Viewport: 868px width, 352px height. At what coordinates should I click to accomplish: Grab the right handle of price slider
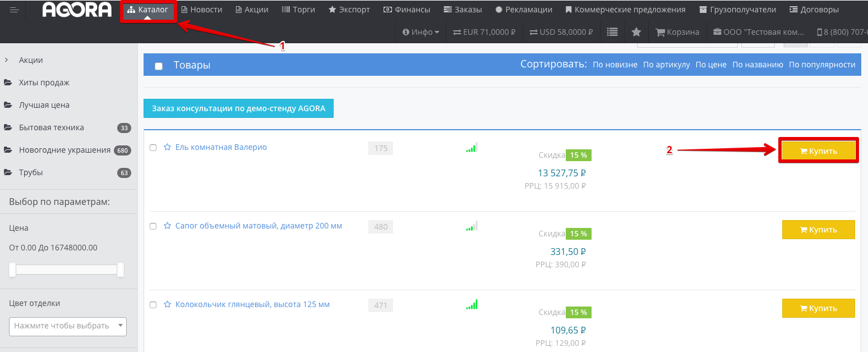click(120, 270)
